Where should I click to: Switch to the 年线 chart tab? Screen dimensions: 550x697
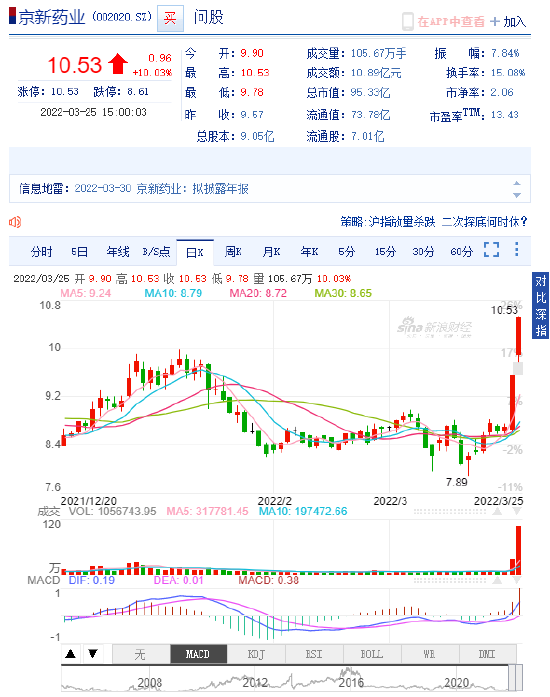point(118,252)
